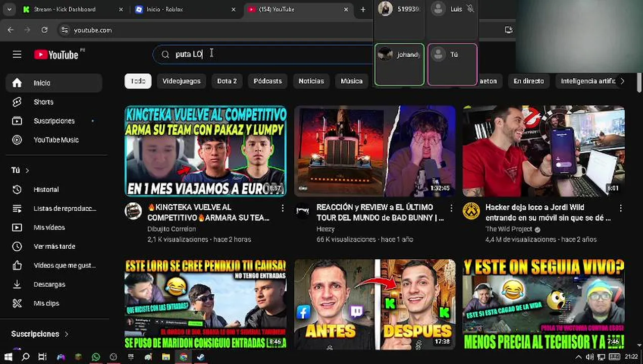Click the browser address bar youtube.com

[93, 30]
